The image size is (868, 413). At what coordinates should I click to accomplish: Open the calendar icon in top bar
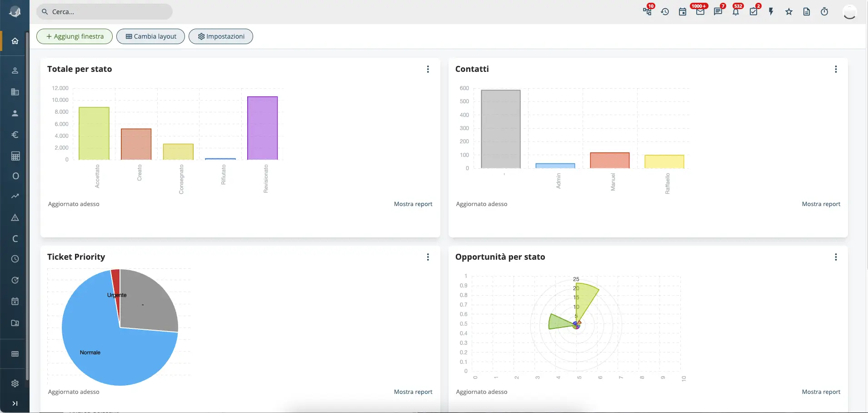coord(682,12)
